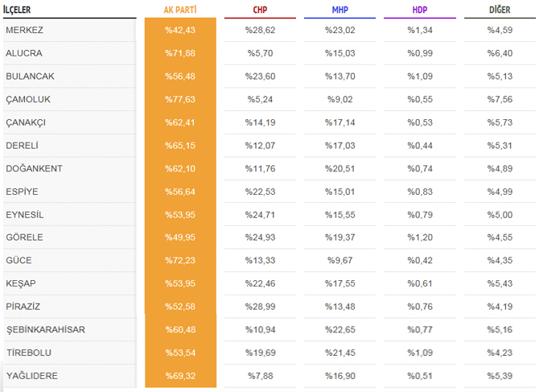The width and height of the screenshot is (539, 392).
Task: Select the MHP column header
Action: [x=340, y=10]
